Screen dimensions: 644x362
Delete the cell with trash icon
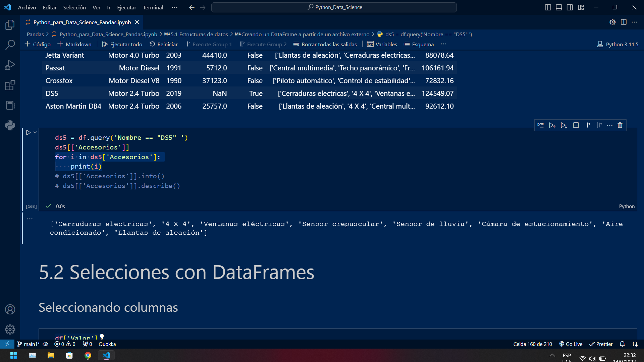620,125
